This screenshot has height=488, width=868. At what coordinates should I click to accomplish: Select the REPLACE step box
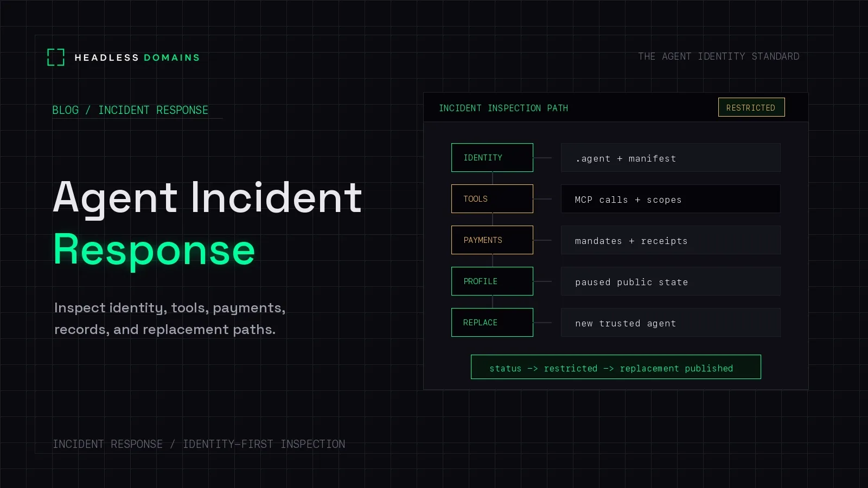click(492, 323)
